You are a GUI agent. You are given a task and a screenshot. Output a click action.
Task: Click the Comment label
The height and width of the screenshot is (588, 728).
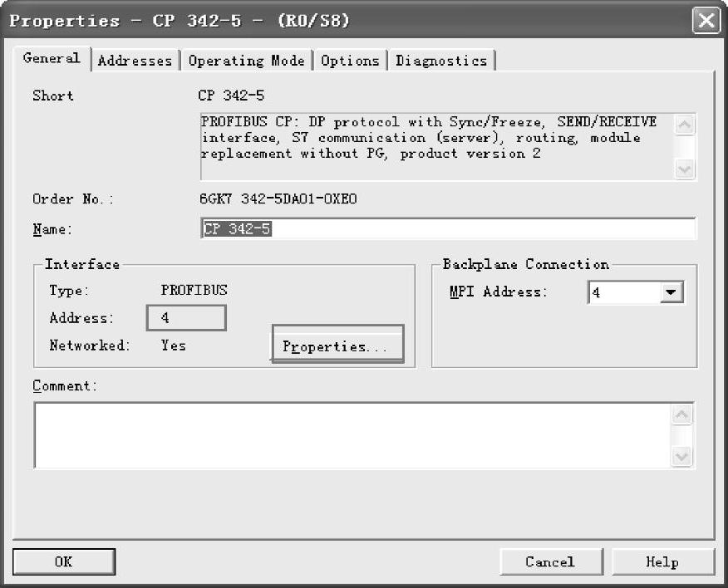[65, 386]
